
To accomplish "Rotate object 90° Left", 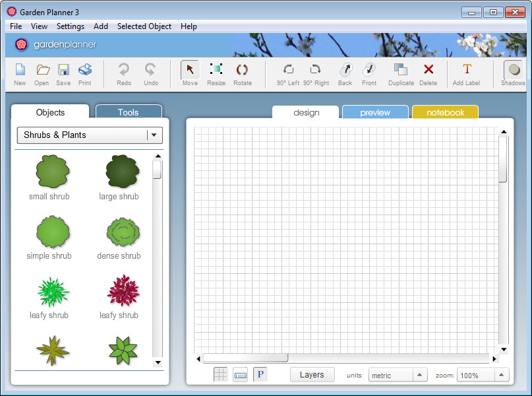I will coord(288,70).
